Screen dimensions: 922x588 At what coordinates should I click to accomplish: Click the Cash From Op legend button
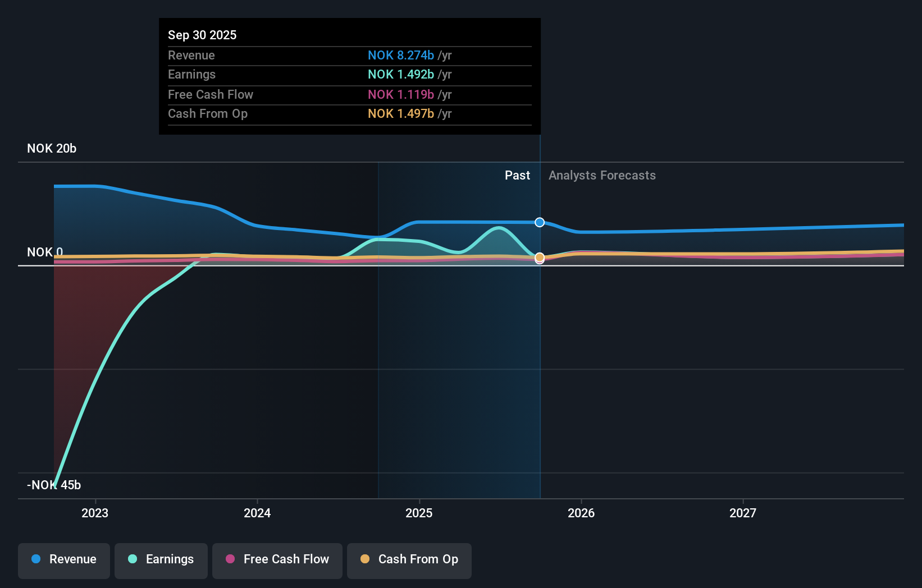tap(409, 560)
